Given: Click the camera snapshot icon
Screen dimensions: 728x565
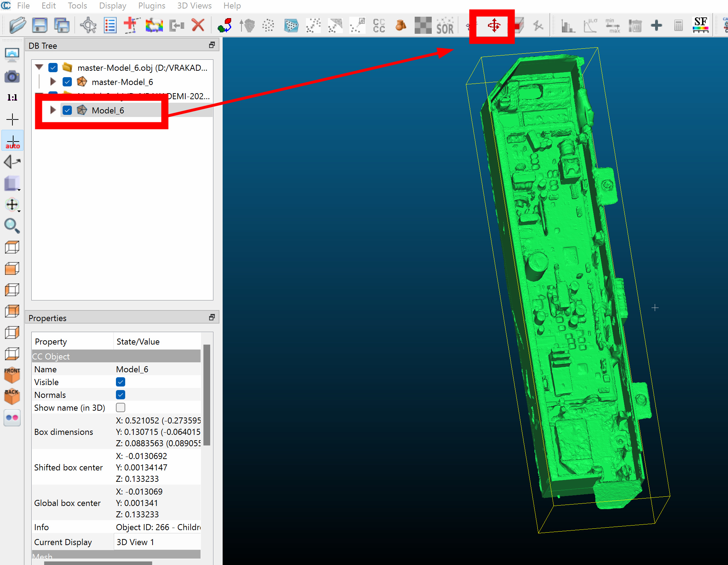Looking at the screenshot, I should point(12,76).
